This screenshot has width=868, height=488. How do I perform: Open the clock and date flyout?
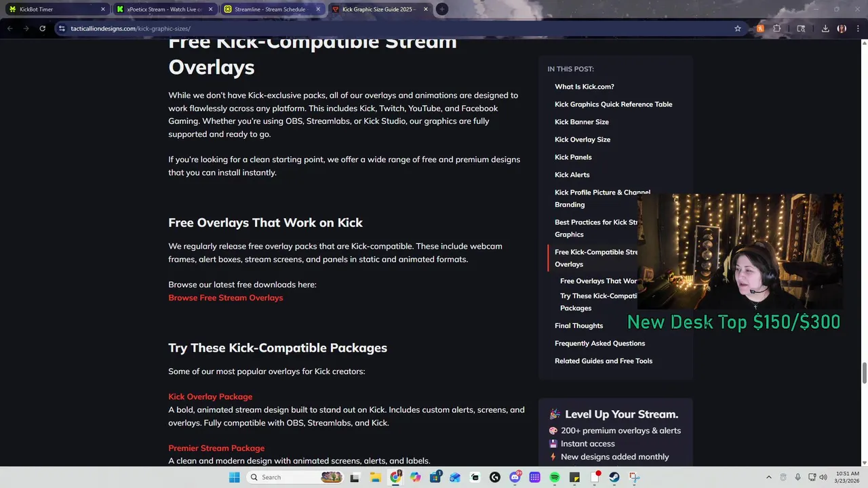[848, 477]
